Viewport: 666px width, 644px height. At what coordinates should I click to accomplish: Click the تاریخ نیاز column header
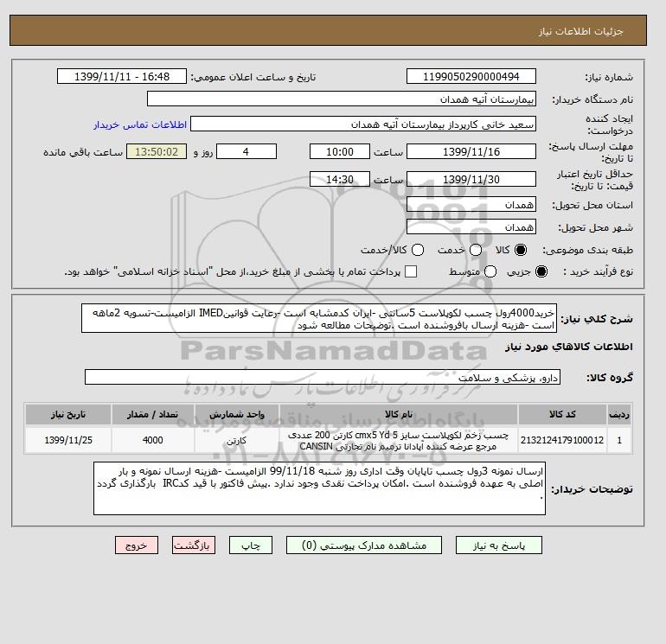[68, 414]
